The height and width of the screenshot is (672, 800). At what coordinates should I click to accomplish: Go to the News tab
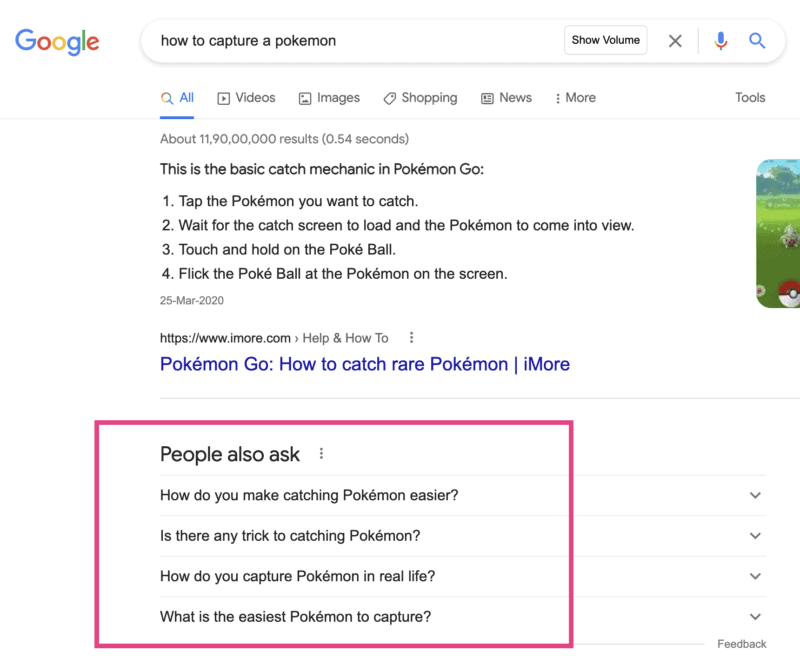pos(506,98)
